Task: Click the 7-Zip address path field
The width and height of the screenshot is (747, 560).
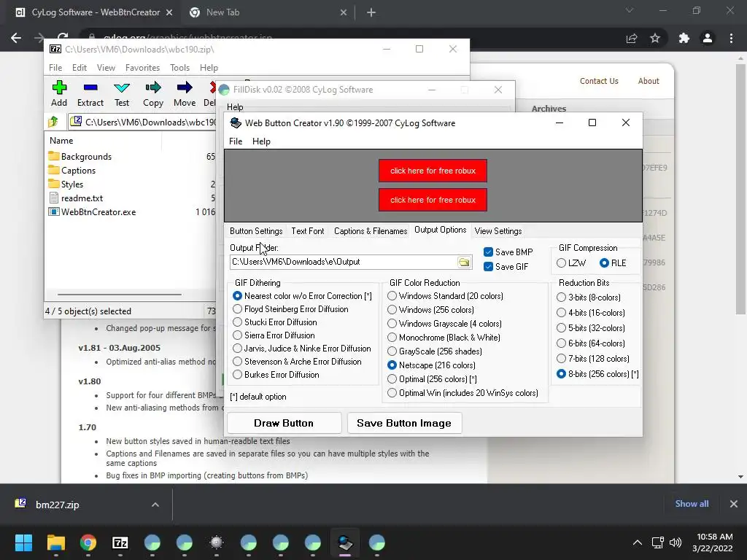Action: click(x=143, y=122)
